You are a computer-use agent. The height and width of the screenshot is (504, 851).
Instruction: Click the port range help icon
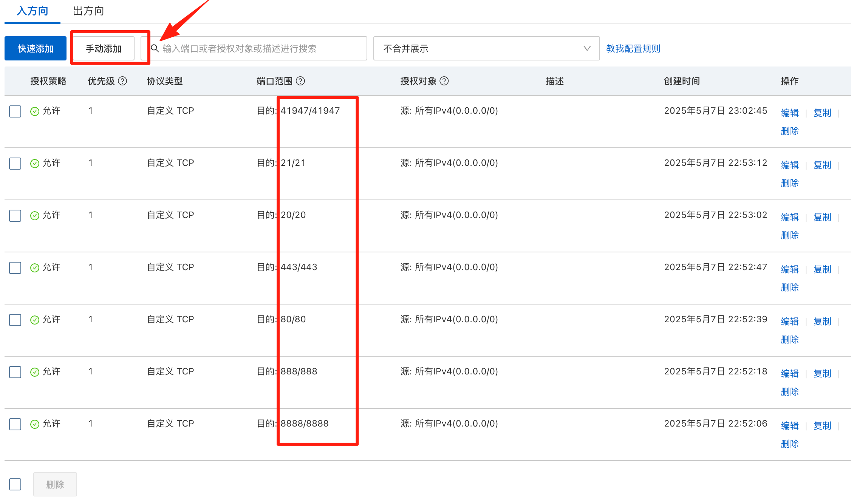[x=300, y=81]
